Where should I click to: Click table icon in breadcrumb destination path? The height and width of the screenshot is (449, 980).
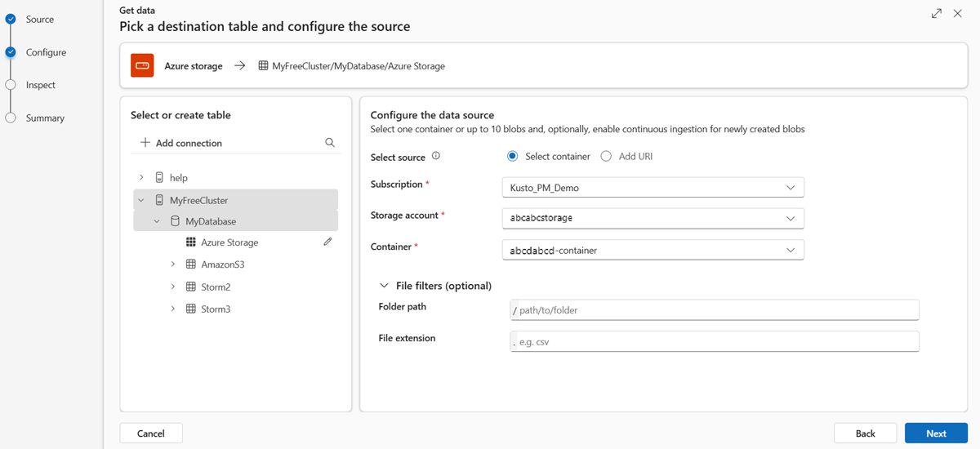click(263, 65)
